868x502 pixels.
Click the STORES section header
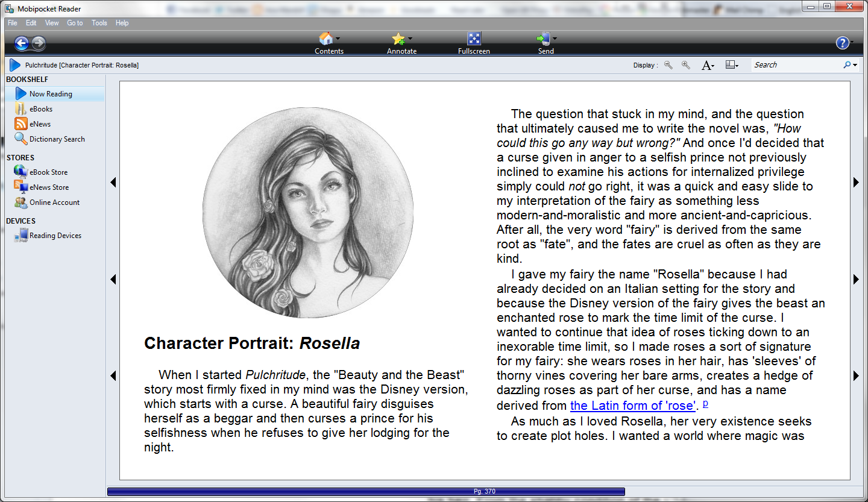(x=20, y=158)
